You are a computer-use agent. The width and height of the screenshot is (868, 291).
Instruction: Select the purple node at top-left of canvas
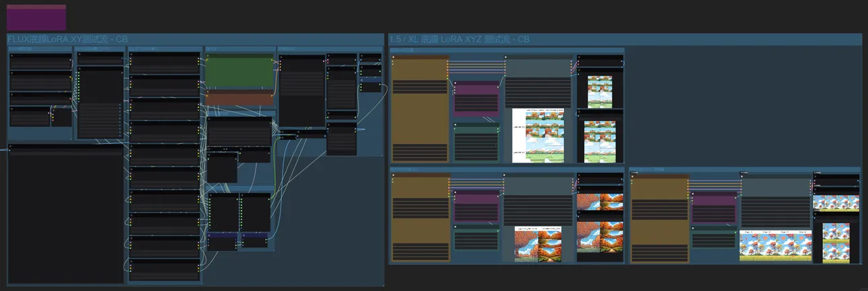coord(36,18)
